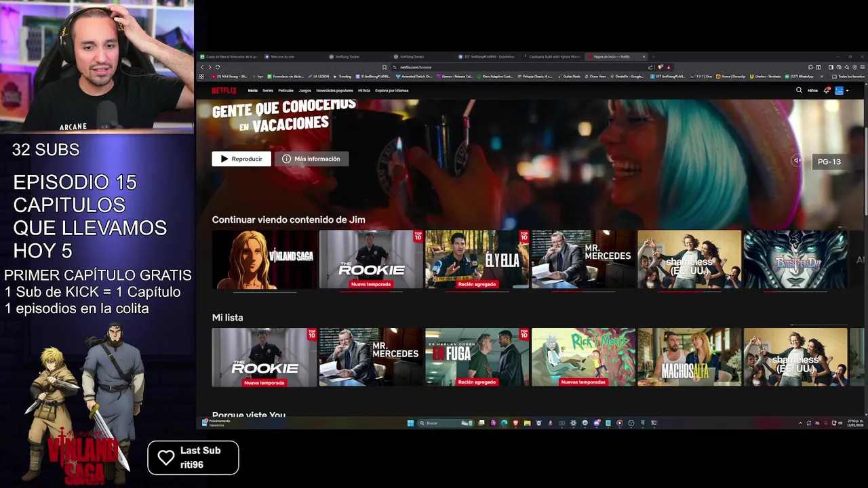Click the browser forward arrow
The image size is (868, 488).
pyautogui.click(x=210, y=67)
